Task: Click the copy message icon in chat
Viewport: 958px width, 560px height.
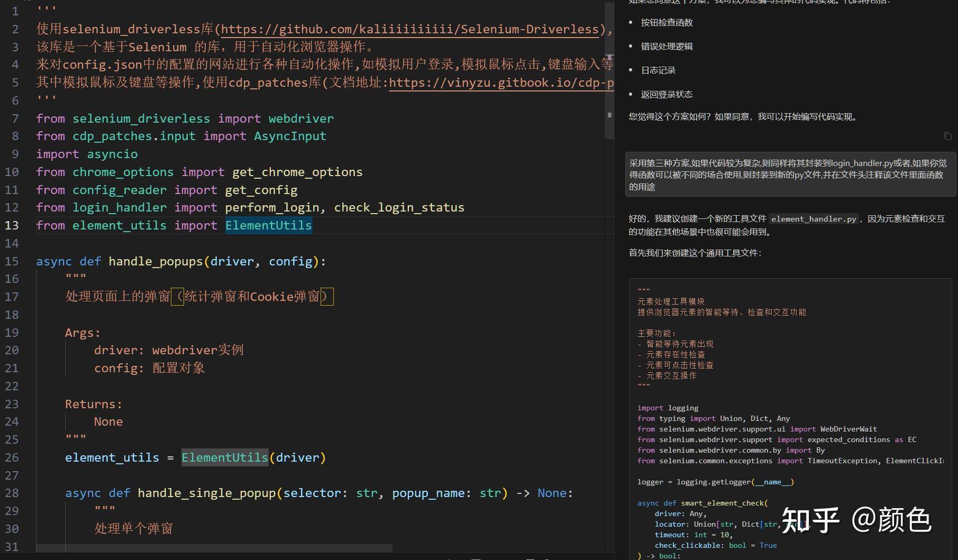Action: point(947,136)
